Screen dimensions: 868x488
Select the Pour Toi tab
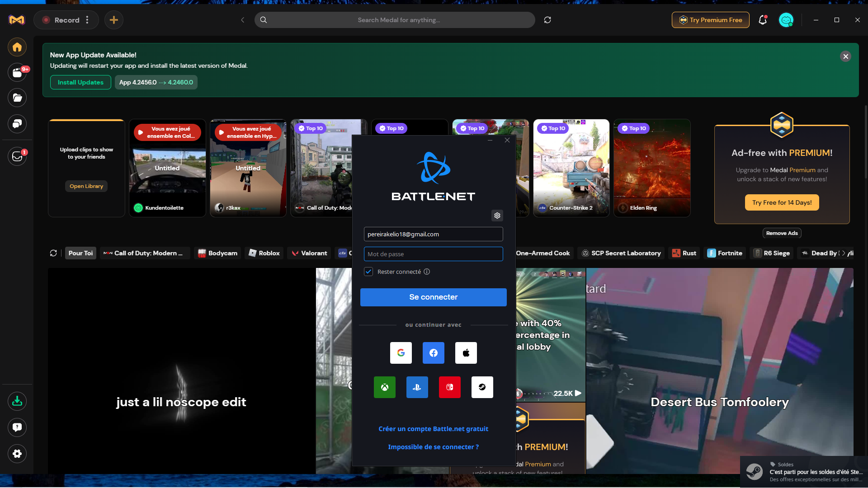tap(80, 253)
